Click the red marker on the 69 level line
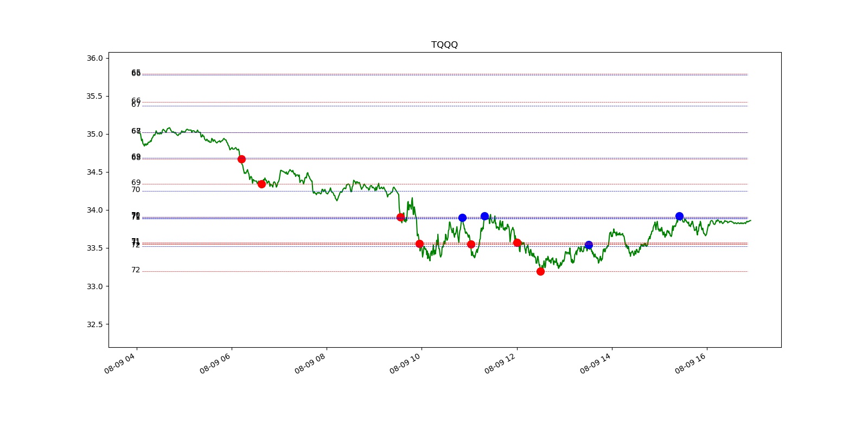 pyautogui.click(x=261, y=184)
